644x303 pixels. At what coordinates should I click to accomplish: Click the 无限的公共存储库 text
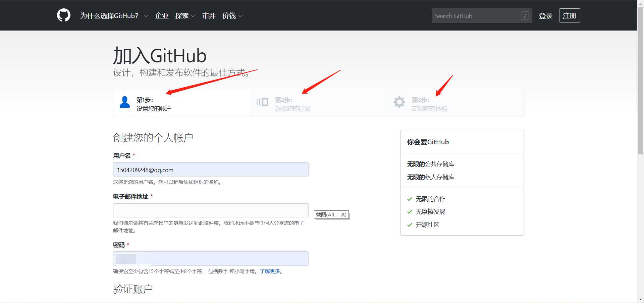[x=431, y=164]
